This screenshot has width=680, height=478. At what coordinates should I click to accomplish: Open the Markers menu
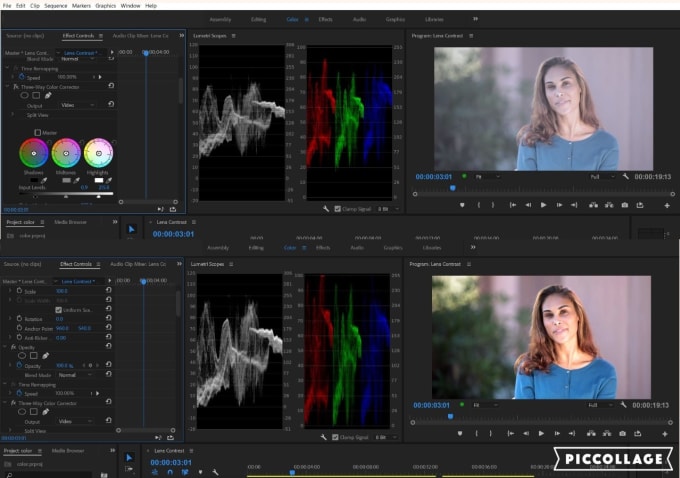point(81,6)
